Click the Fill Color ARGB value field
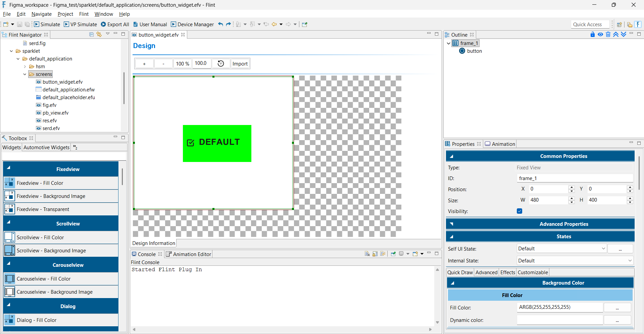Image resolution: width=644 pixels, height=334 pixels. click(560, 307)
